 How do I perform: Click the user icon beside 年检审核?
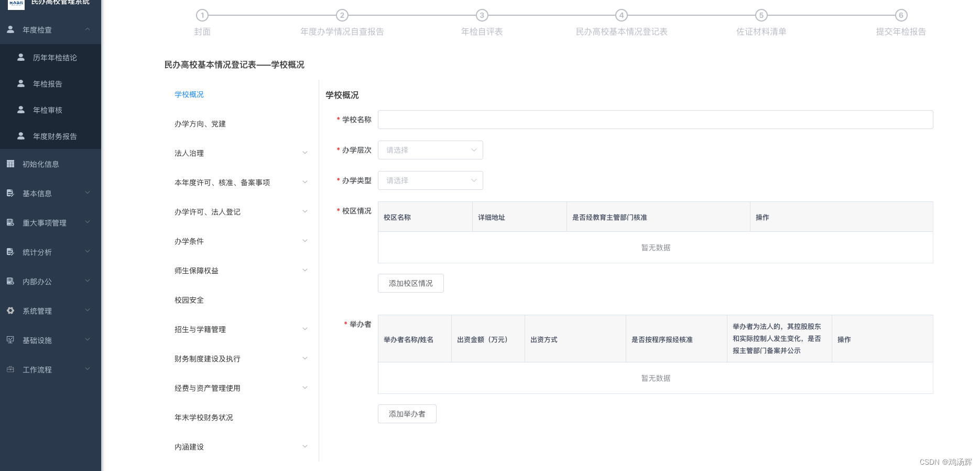(x=21, y=110)
